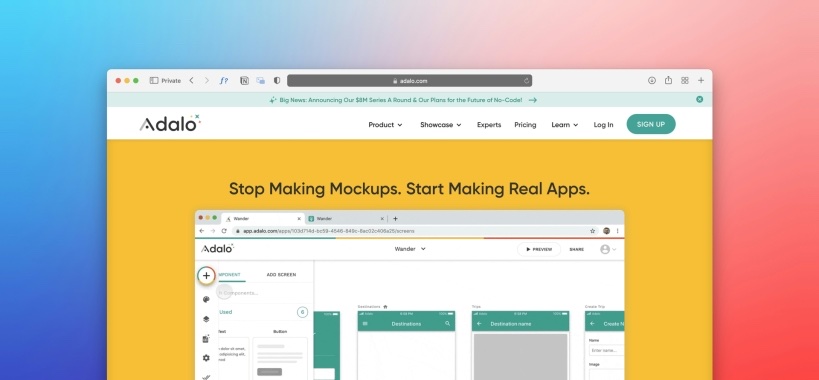The image size is (819, 380).
Task: Click the Destinations screen hamburger menu
Action: pyautogui.click(x=365, y=324)
